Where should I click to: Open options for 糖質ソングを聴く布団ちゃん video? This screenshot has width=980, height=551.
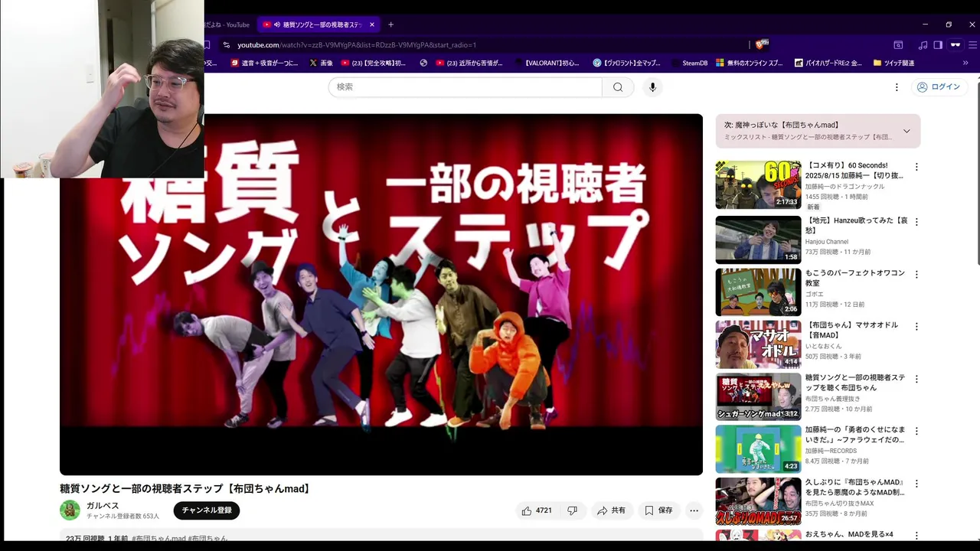click(916, 379)
